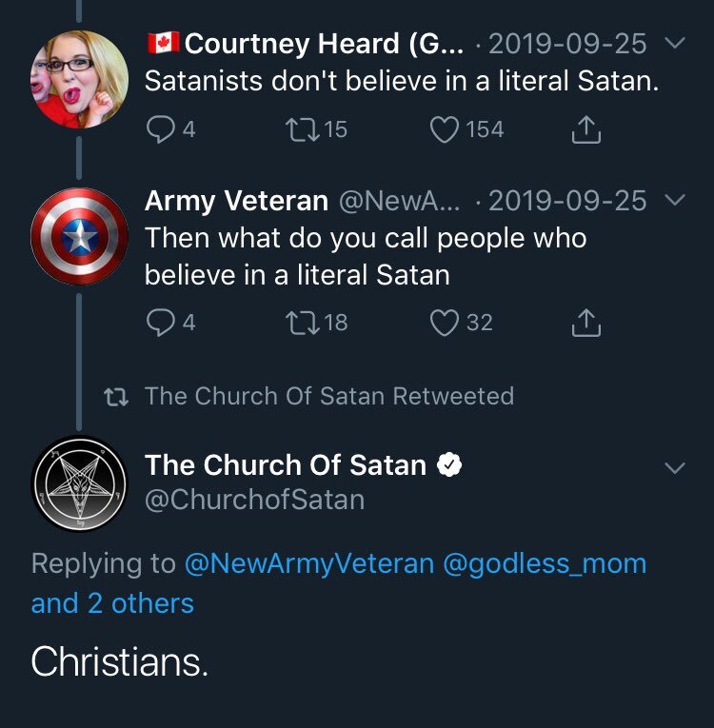Open the @NewArmyVeteran mention link
This screenshot has width=714, height=728.
click(308, 563)
